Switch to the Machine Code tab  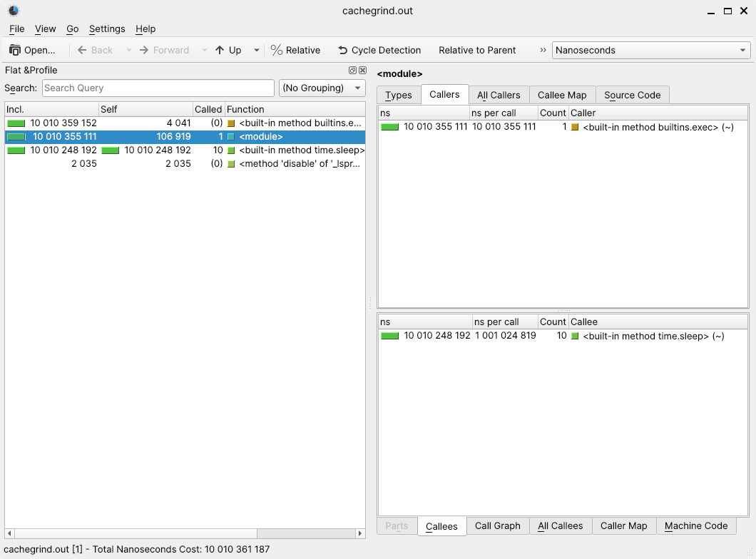pos(696,525)
